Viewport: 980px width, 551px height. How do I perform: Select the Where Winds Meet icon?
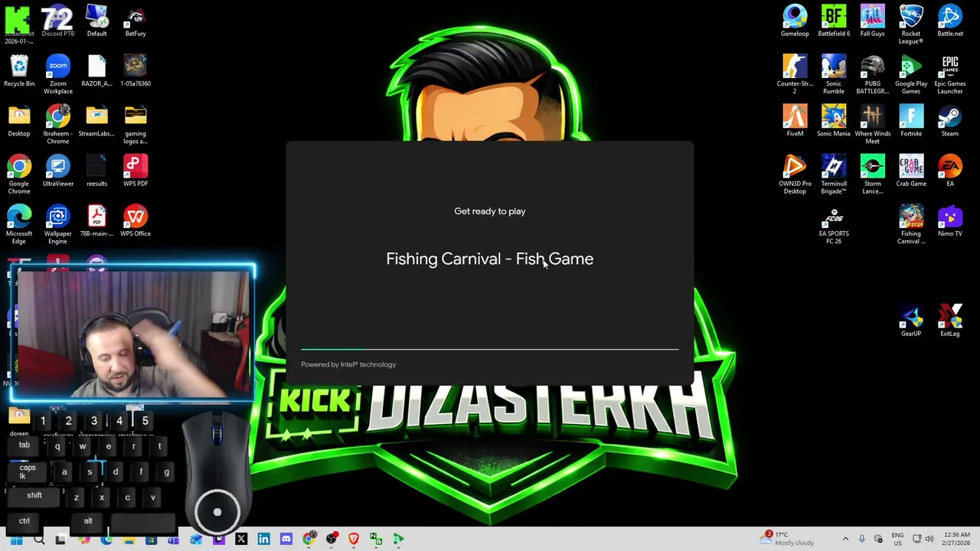click(x=872, y=125)
